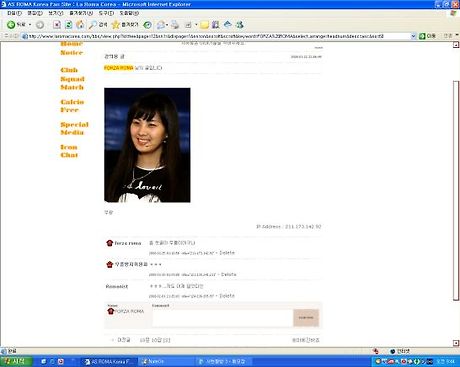Open the Favorites menu in the menu bar
Image resolution: width=460 pixels, height=367 pixels.
81,13
